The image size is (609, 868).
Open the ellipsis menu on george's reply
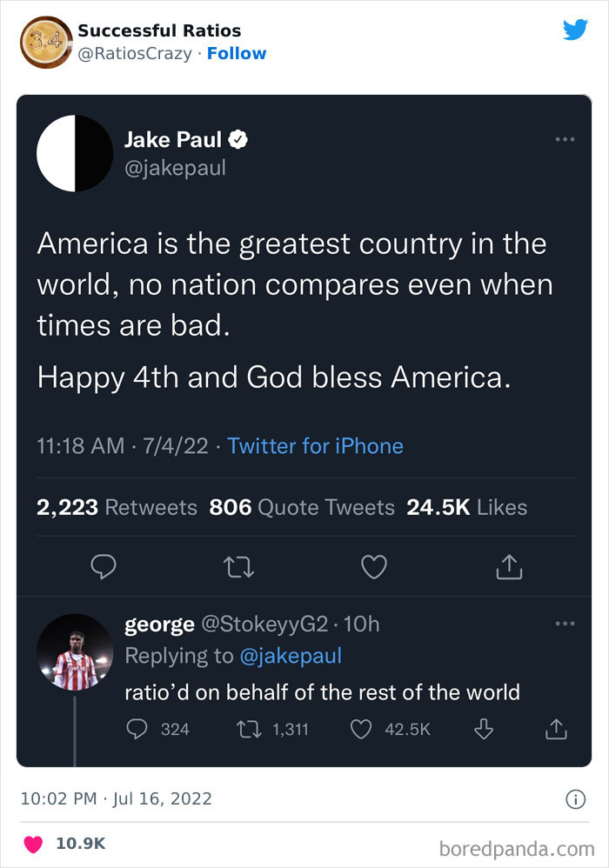(x=564, y=624)
